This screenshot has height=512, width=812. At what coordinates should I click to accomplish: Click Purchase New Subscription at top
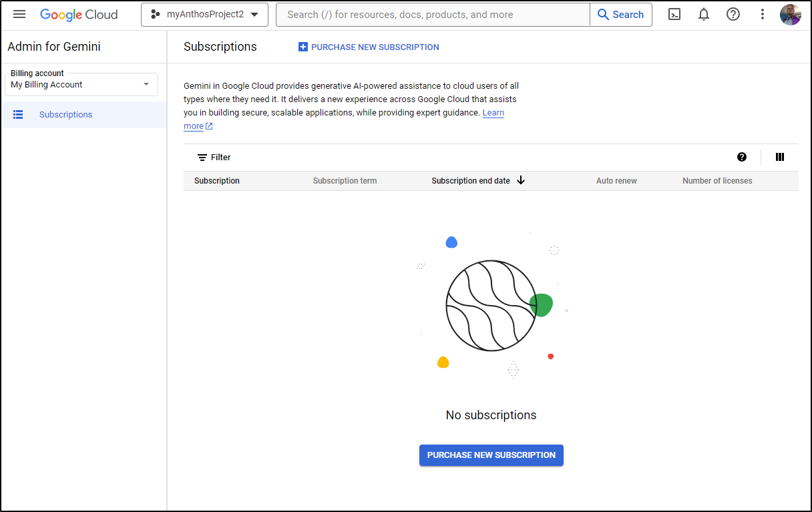369,47
